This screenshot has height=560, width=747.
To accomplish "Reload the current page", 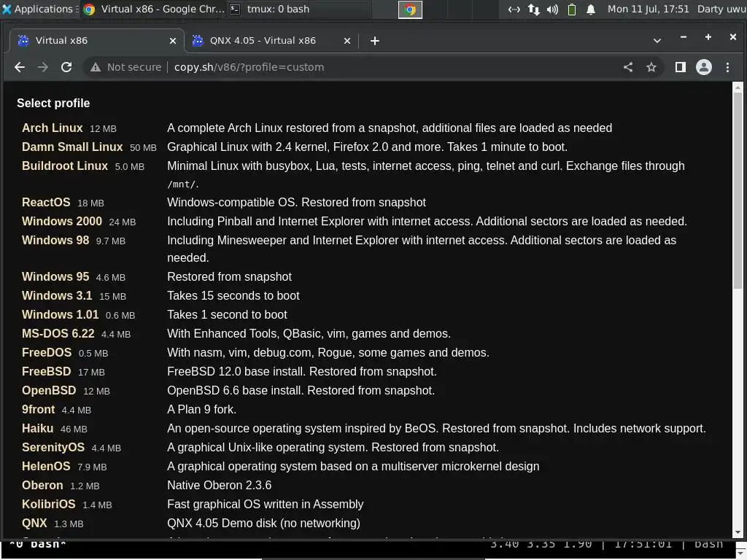I will click(66, 67).
